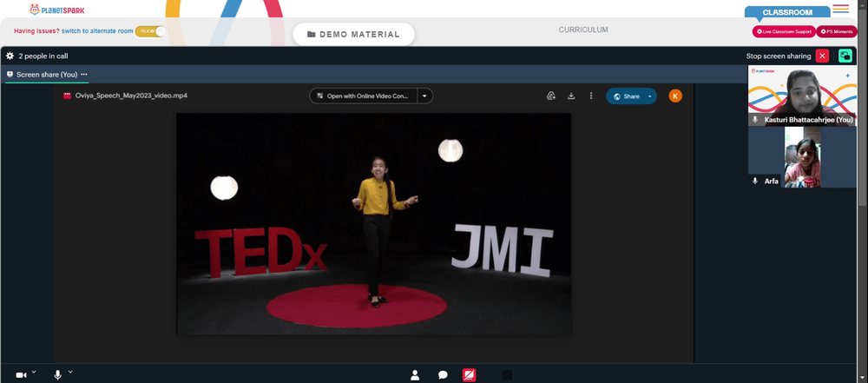Click the red X stop sharing icon
868x383 pixels.
[822, 56]
